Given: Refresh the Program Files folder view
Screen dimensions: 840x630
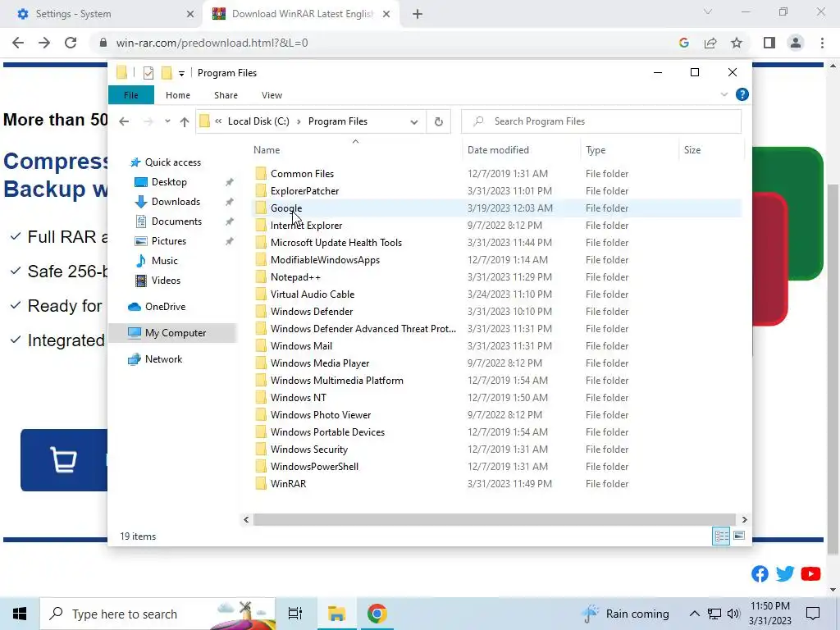Looking at the screenshot, I should click(x=439, y=121).
